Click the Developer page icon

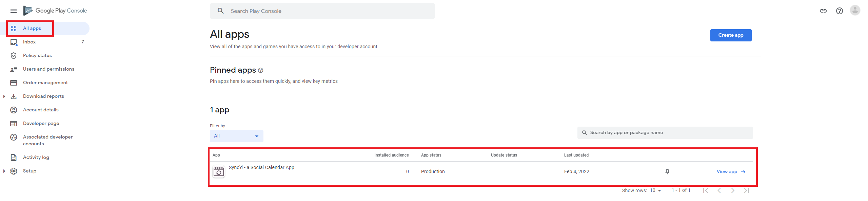coord(14,124)
